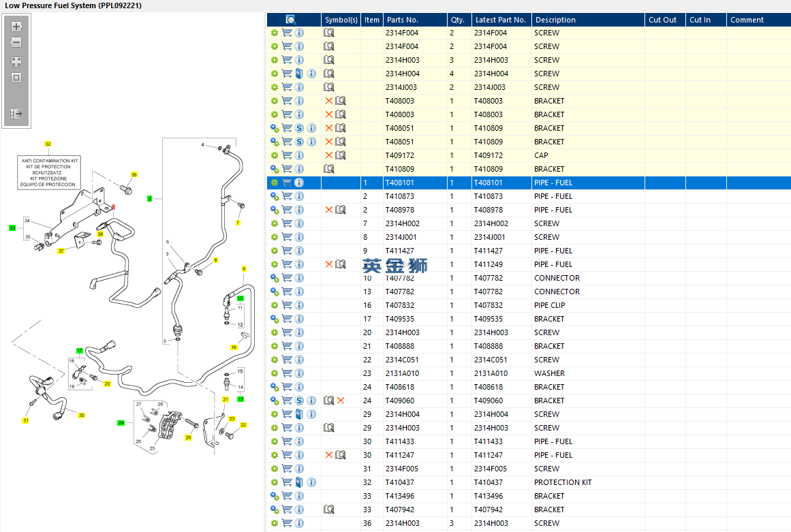
Task: Select green callout 24 in the diagram
Action: pos(121,422)
